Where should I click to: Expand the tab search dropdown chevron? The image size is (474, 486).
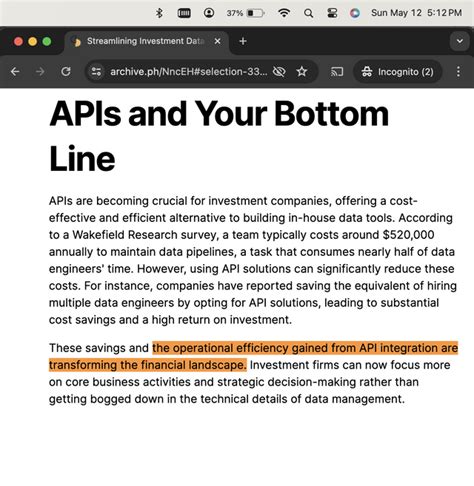click(460, 41)
